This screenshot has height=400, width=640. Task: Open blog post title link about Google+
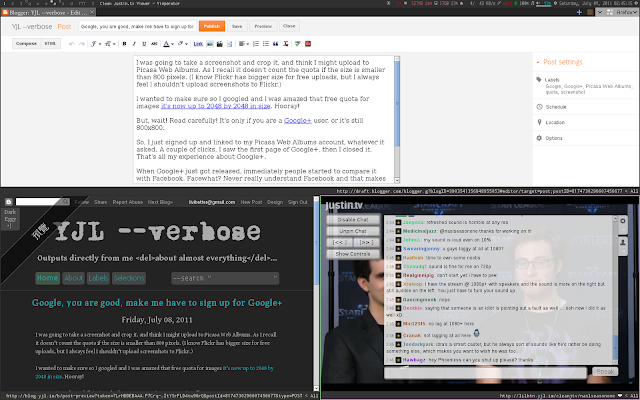pyautogui.click(x=157, y=303)
